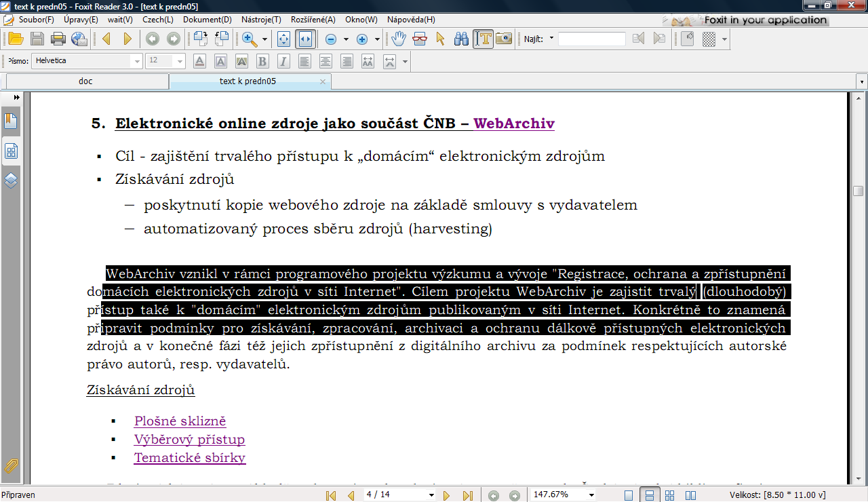Open the zoom in dropdown arrow
Image resolution: width=868 pixels, height=502 pixels.
click(x=376, y=39)
